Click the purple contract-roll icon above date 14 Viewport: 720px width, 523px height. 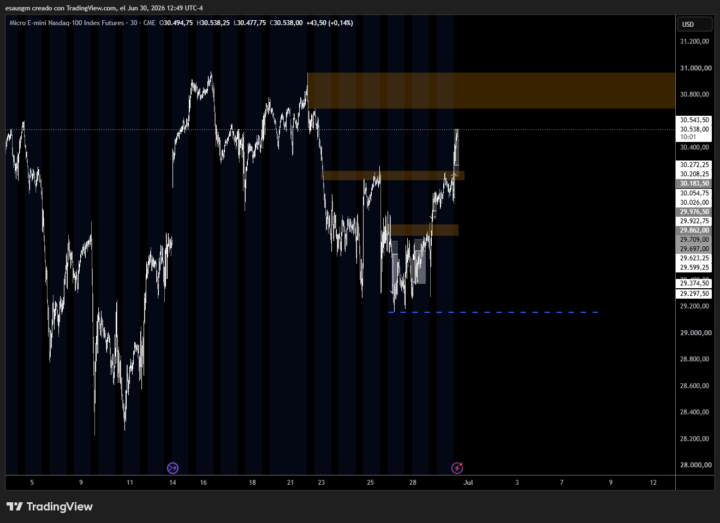click(173, 468)
